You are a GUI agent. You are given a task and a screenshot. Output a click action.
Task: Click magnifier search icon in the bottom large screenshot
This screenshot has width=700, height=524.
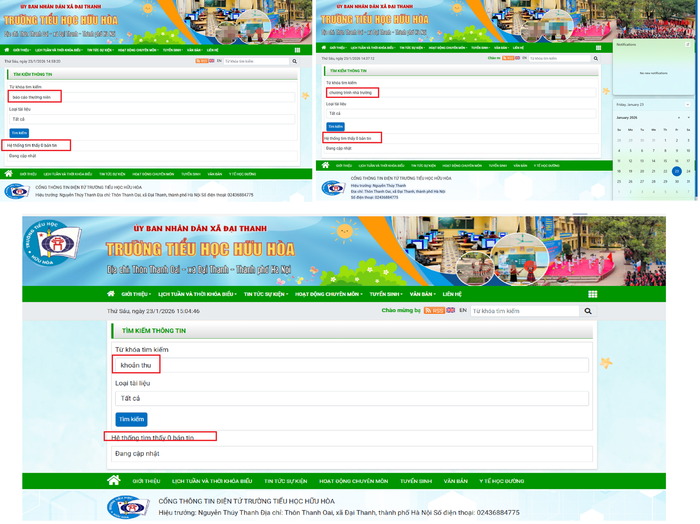click(x=587, y=311)
